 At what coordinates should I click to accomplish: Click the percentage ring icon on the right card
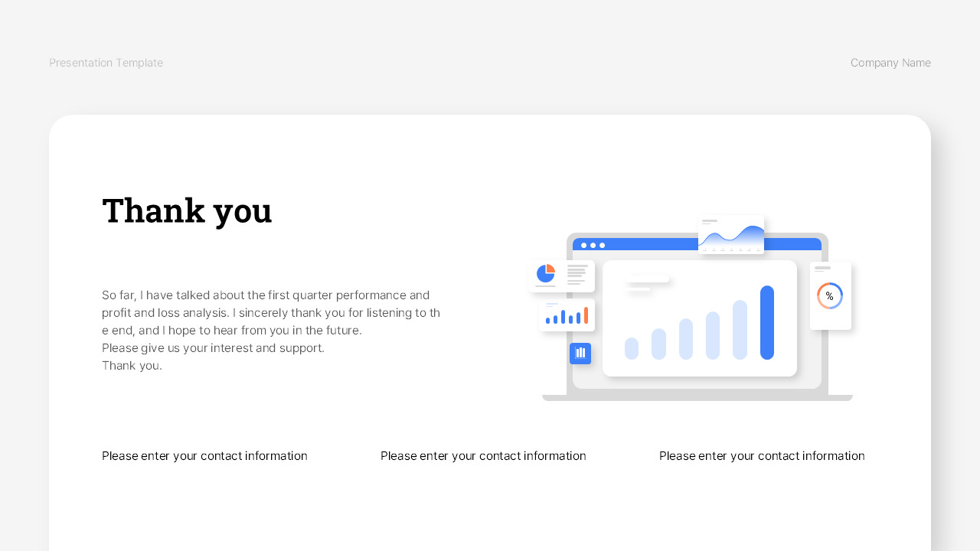pos(830,295)
